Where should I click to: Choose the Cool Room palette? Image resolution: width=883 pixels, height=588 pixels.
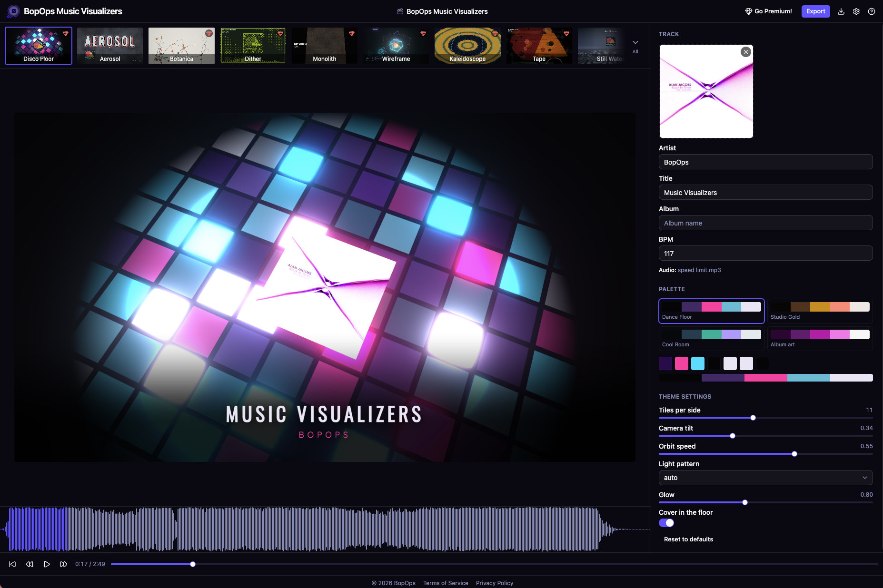(x=712, y=339)
